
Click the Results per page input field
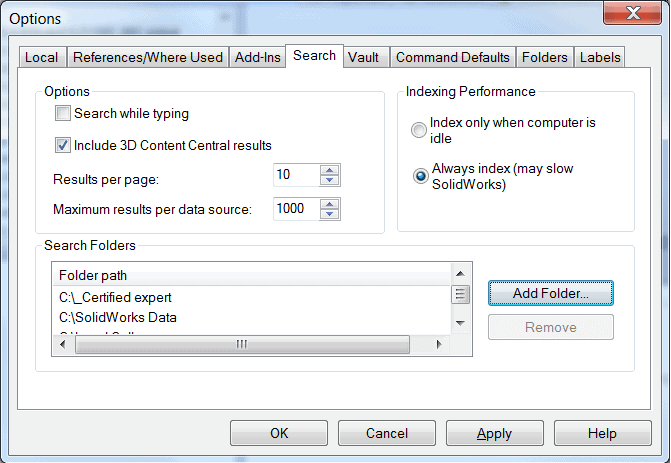(x=296, y=176)
